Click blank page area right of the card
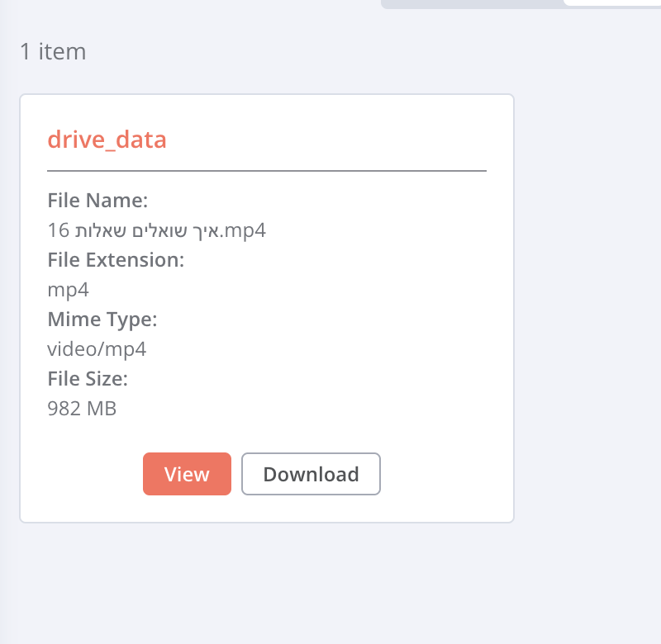This screenshot has width=661, height=644. [x=587, y=307]
